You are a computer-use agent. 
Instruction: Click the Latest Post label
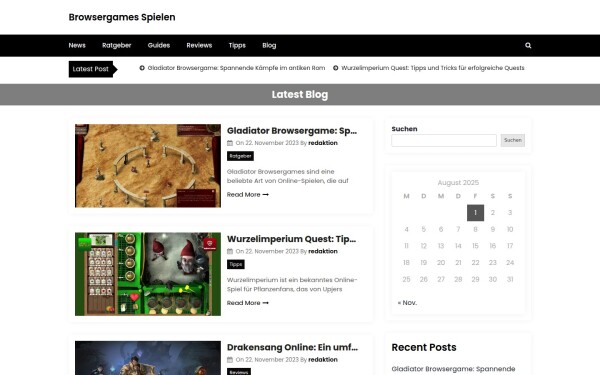pos(91,69)
